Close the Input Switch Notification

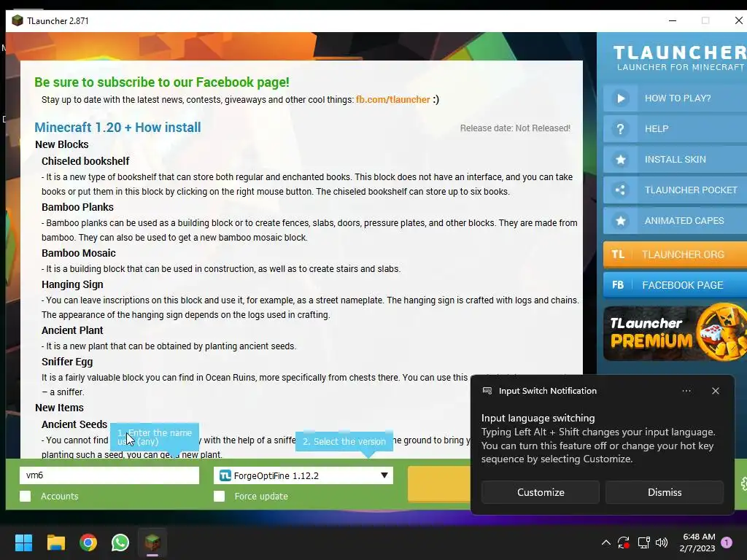point(716,391)
